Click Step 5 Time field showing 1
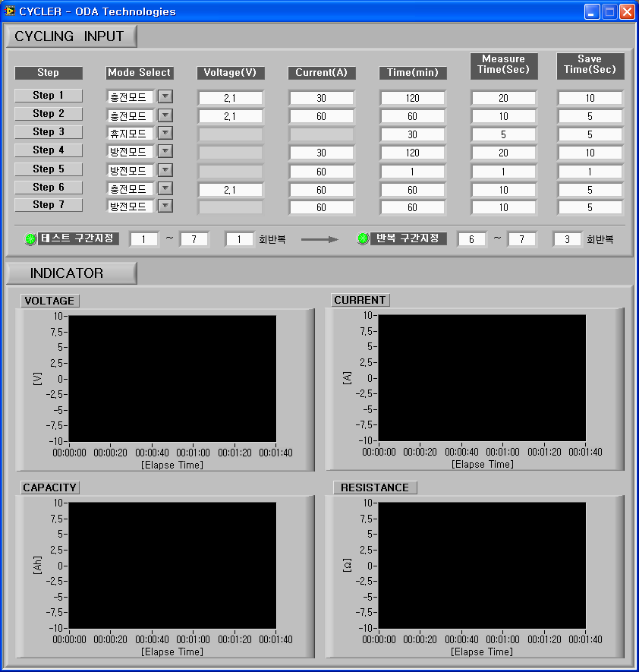This screenshot has width=639, height=672. (x=413, y=172)
